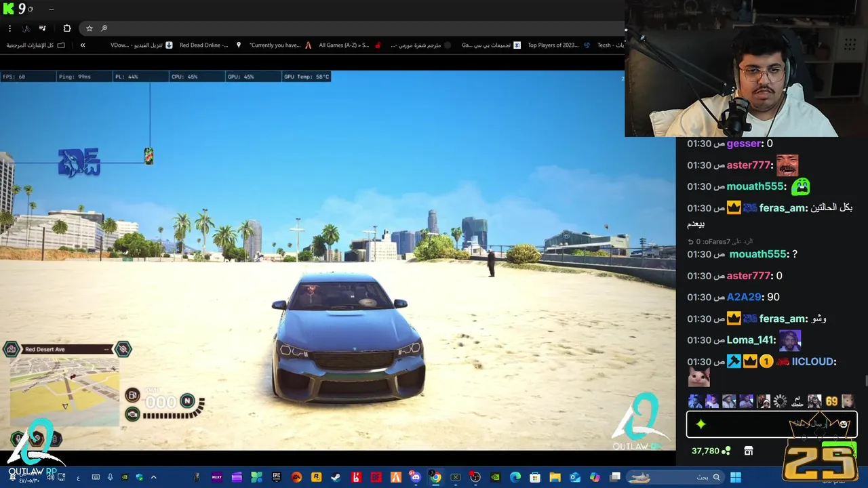Select the golden 69 emote in emote row

(x=831, y=401)
